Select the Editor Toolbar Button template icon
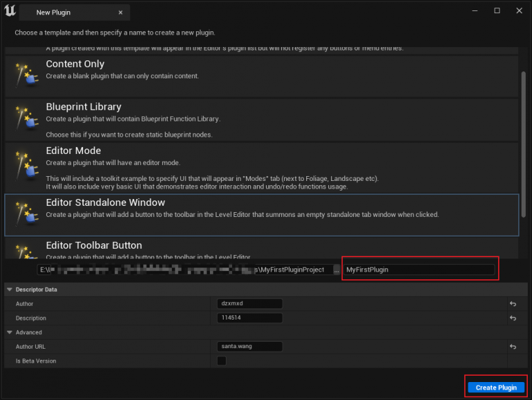The height and width of the screenshot is (400, 532). pyautogui.click(x=25, y=250)
